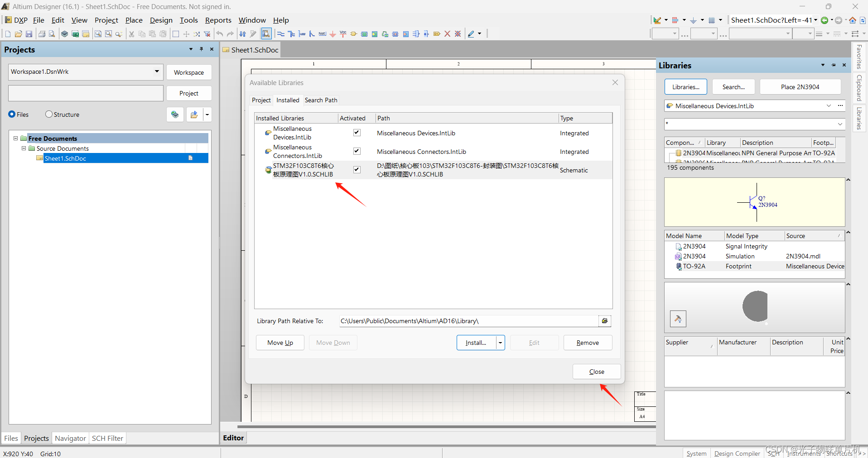This screenshot has height=458, width=868.
Task: Click the Install... button
Action: [476, 343]
